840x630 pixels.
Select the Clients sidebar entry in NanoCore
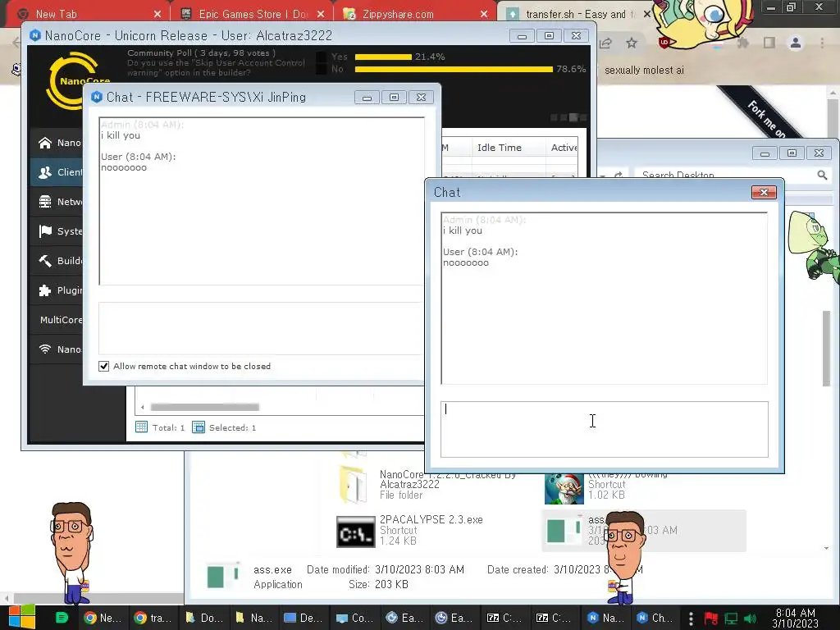pos(57,172)
